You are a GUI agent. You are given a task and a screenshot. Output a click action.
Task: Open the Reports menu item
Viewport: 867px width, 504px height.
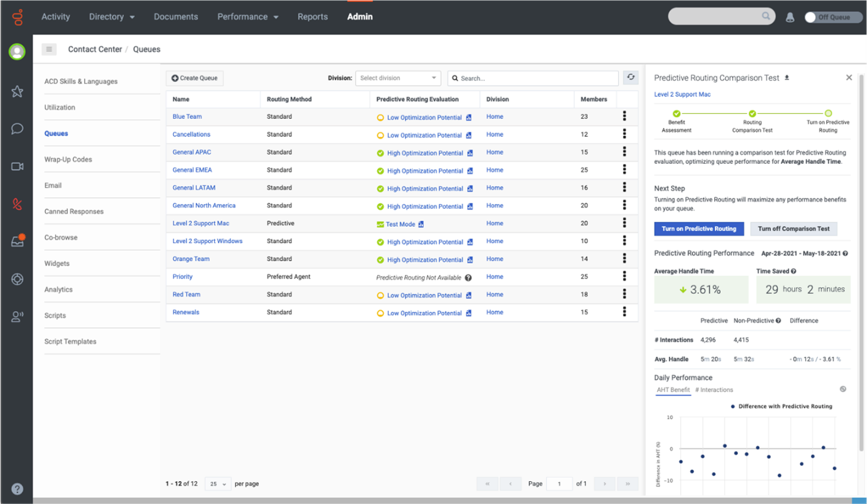tap(312, 17)
